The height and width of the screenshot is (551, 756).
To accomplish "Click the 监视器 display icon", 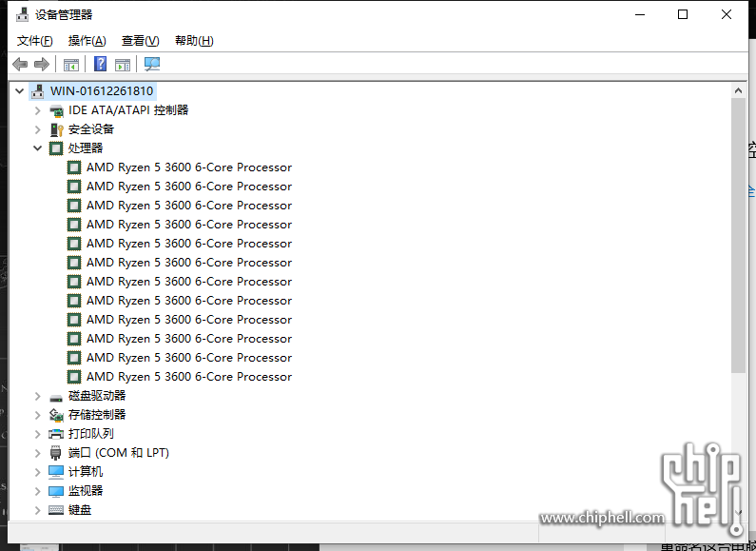I will pos(56,491).
